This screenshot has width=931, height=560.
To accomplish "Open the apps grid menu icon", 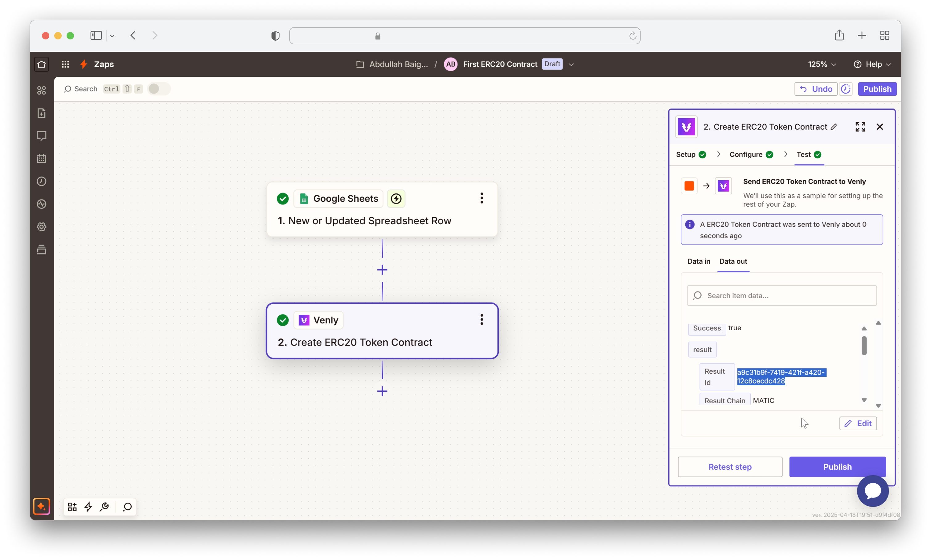I will [x=65, y=64].
